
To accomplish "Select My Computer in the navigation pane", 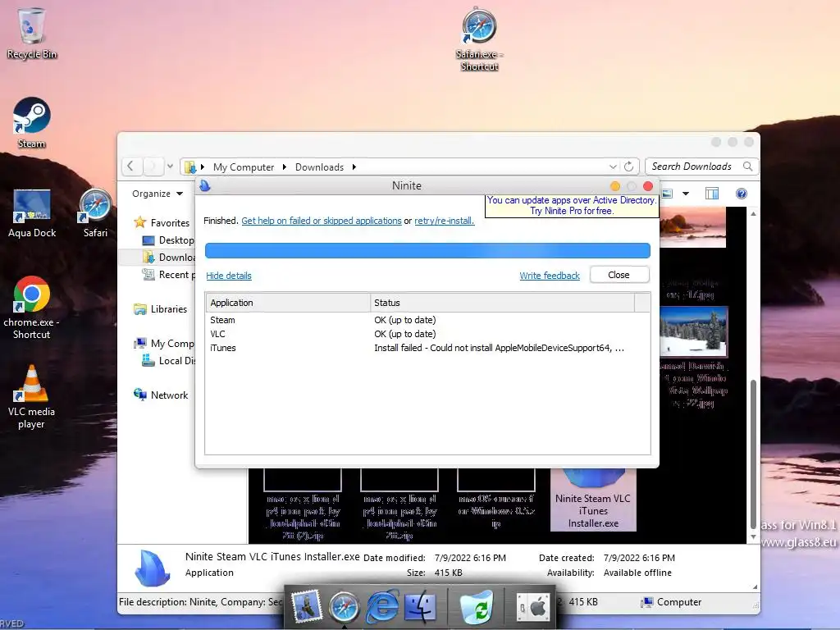I will point(164,344).
